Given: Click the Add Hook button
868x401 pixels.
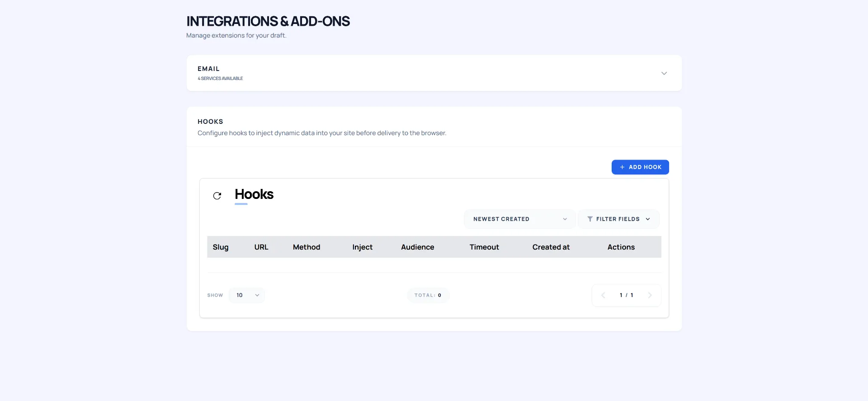Looking at the screenshot, I should pos(640,167).
